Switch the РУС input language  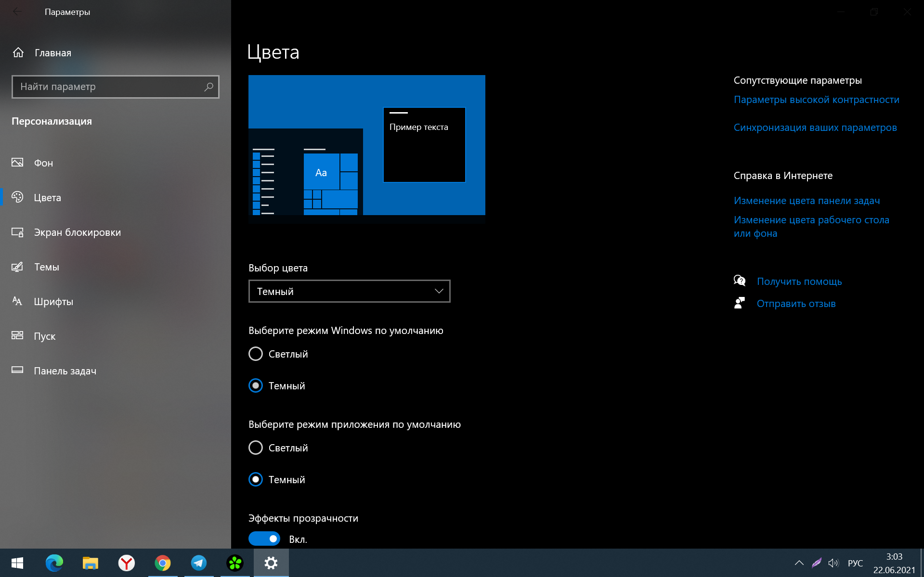(x=855, y=563)
